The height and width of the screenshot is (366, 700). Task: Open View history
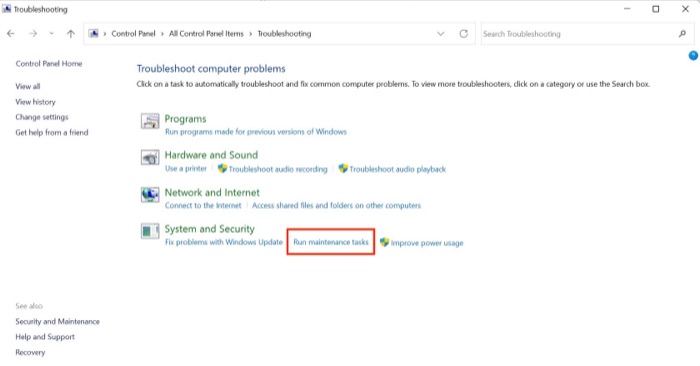35,102
